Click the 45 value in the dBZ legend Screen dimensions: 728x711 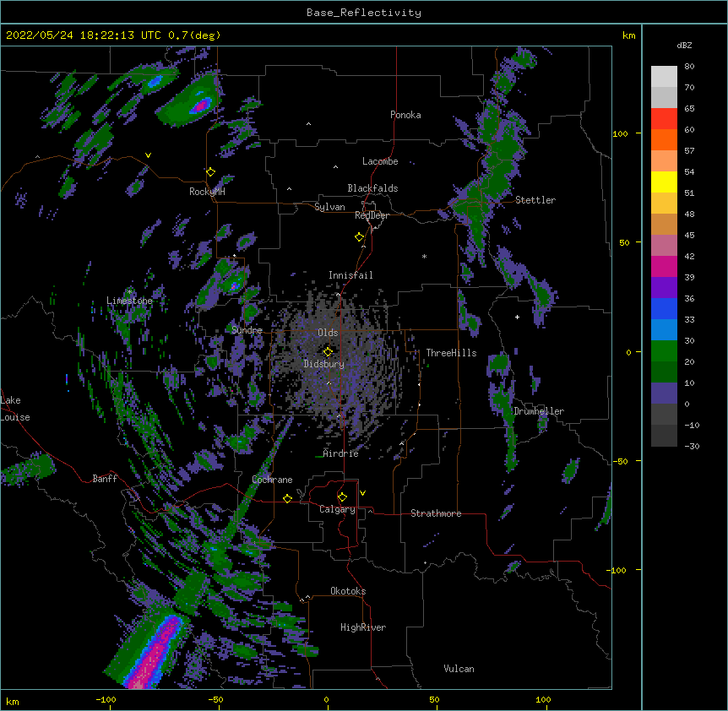point(689,236)
